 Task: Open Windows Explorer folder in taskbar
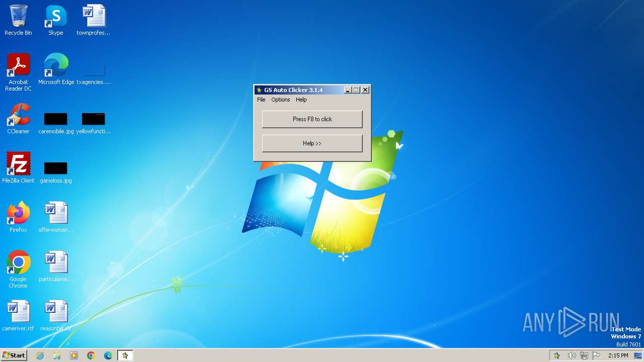(57, 355)
